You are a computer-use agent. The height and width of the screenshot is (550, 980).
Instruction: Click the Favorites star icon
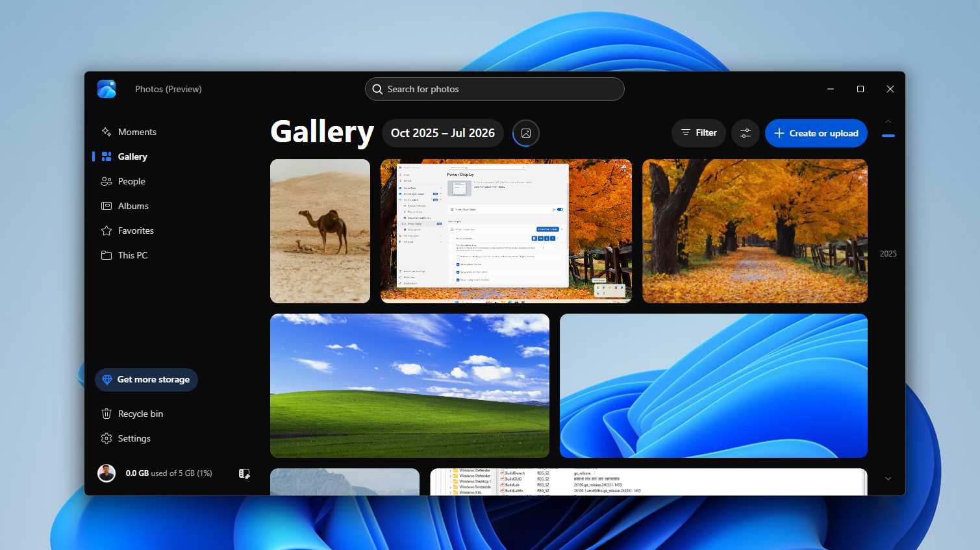(x=107, y=231)
